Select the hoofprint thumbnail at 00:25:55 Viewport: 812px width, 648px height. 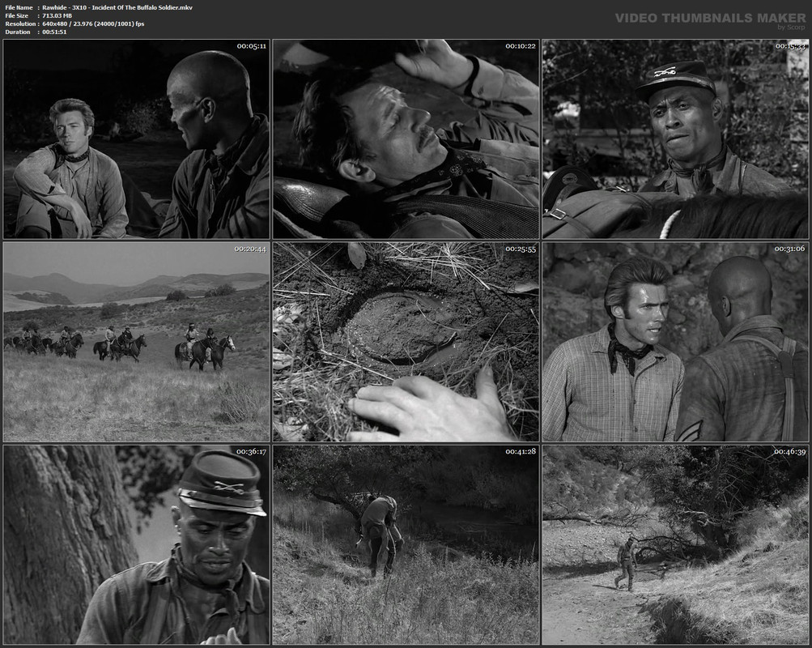coord(406,342)
